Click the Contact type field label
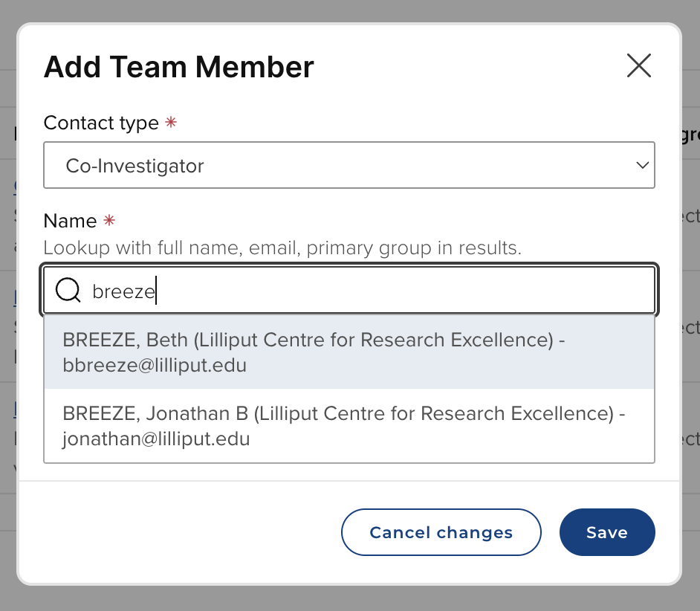This screenshot has width=700, height=611. 101,123
